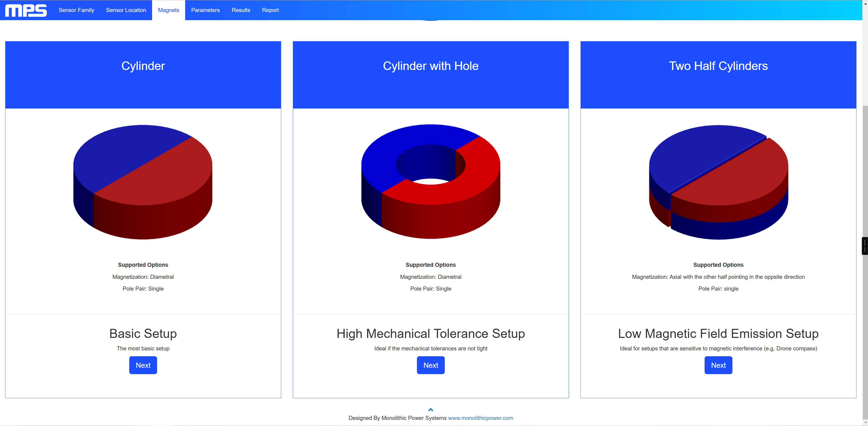Select the Two Half Cylinders magnet image
Screen dimensions: 868x426
[718, 182]
